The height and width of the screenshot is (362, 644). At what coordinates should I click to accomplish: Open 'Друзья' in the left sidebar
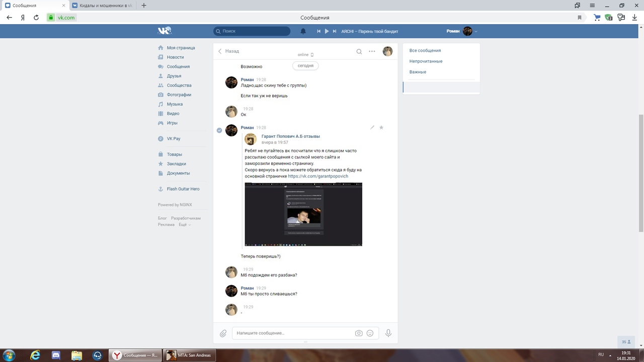point(174,76)
